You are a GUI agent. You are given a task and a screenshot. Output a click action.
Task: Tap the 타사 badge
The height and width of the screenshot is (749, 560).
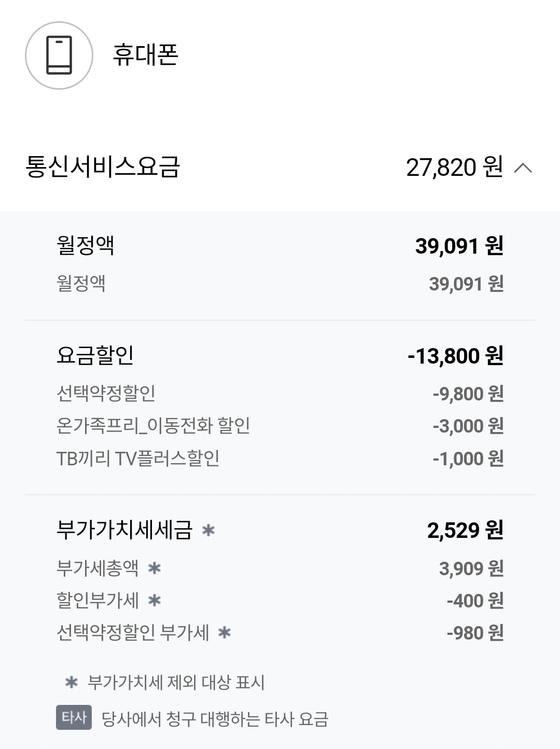74,717
